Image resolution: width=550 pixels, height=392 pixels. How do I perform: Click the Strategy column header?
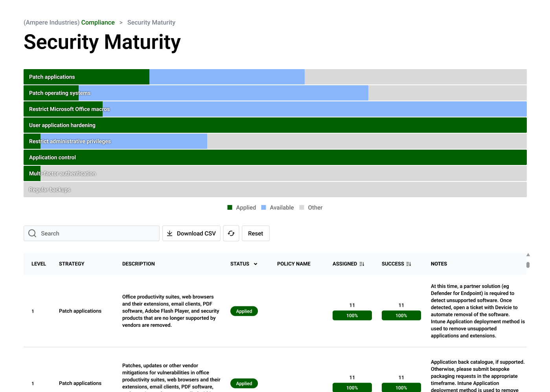pos(72,264)
